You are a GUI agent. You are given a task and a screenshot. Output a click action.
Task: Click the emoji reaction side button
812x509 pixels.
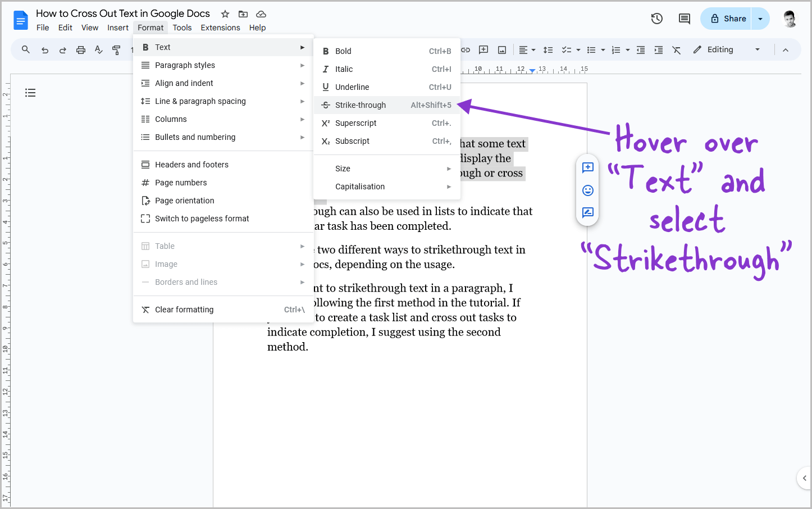588,190
